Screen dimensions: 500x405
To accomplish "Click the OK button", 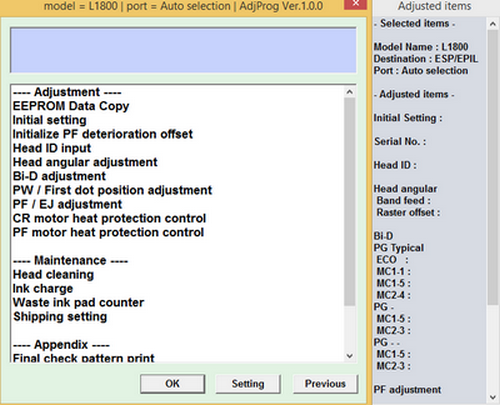I will (x=172, y=384).
